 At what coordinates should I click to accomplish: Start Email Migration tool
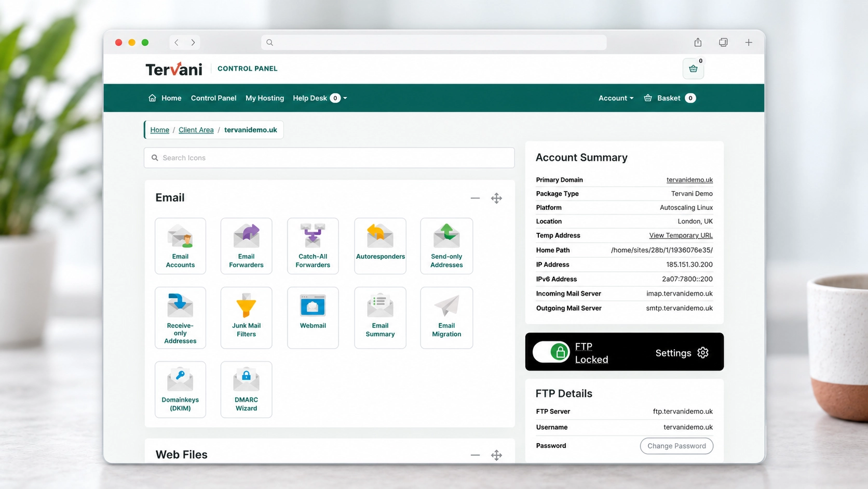pyautogui.click(x=446, y=318)
